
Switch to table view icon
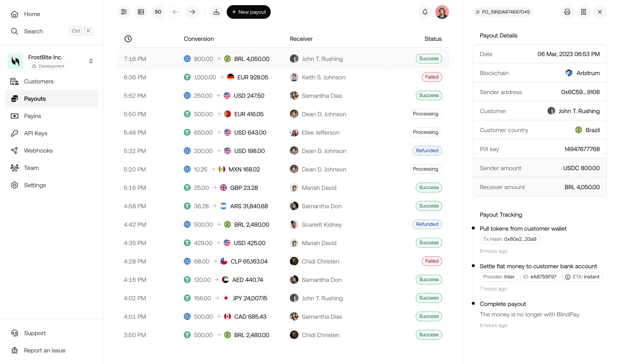(x=141, y=12)
